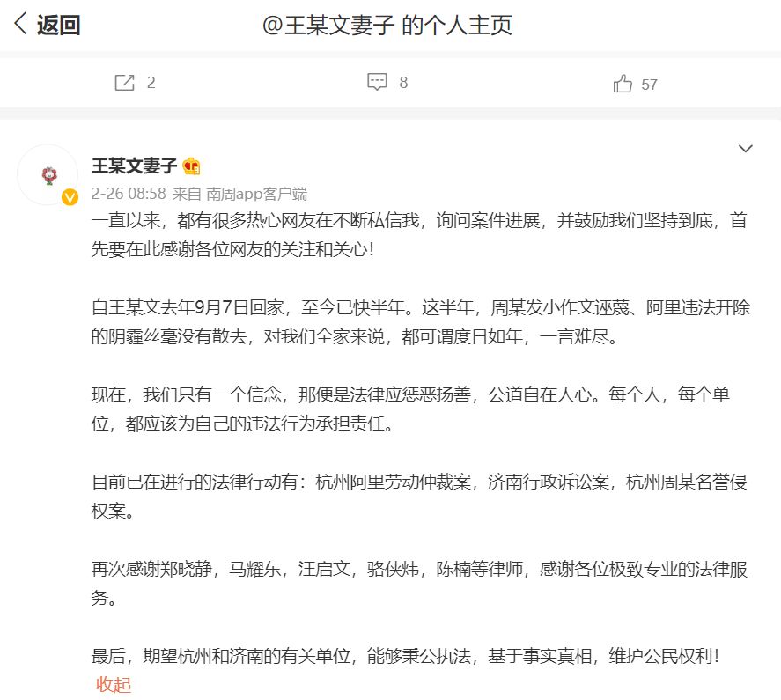Go back using the 返回 arrow
The width and height of the screenshot is (781, 700).
point(20,24)
